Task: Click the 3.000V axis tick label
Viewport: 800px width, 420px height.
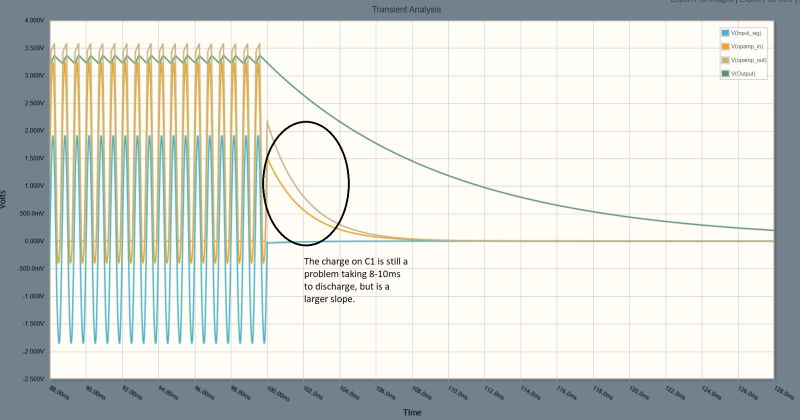Action: 34,76
